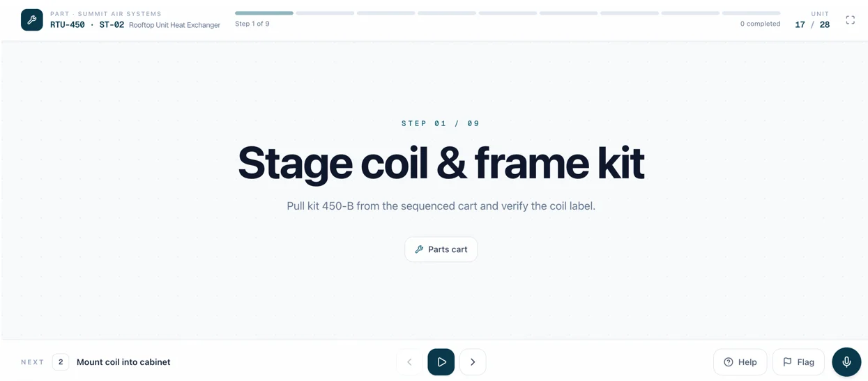Enter fullscreen with the expand icon
Image resolution: width=868 pixels, height=381 pixels.
tap(850, 20)
